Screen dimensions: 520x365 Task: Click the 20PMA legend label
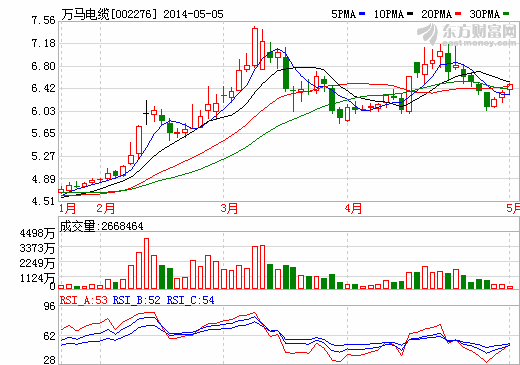coord(436,14)
